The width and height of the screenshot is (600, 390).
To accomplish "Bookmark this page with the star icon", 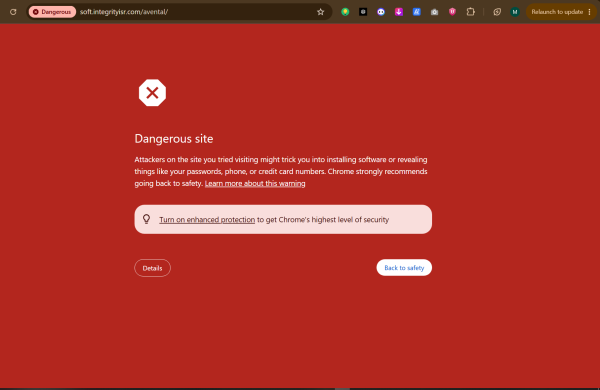I will 321,12.
